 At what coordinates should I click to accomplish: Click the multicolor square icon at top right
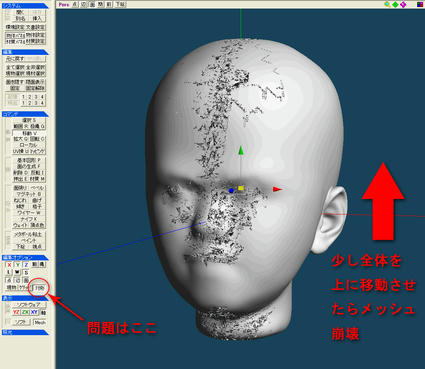click(x=420, y=4)
